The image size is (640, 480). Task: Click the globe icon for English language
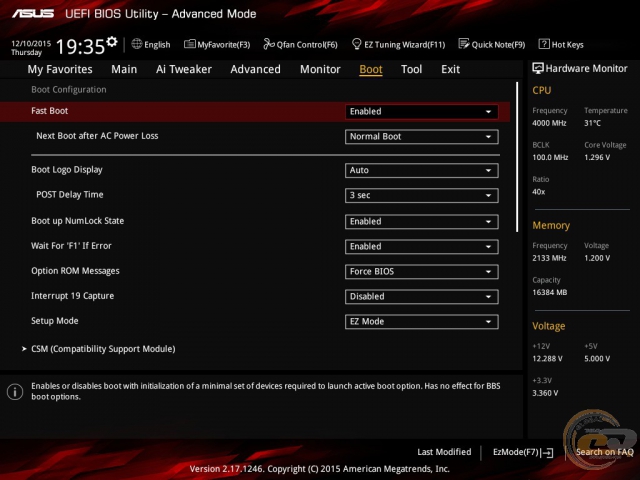pos(137,44)
